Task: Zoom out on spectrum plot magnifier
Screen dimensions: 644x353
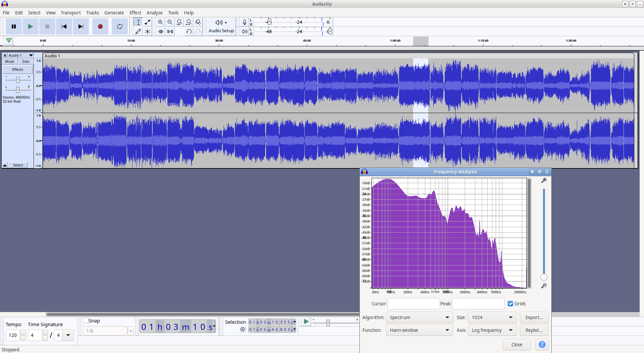Action: (544, 286)
